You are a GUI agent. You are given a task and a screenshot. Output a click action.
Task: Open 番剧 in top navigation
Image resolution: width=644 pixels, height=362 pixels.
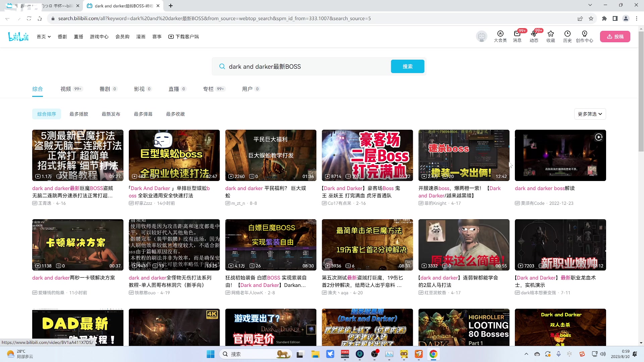[x=62, y=37]
